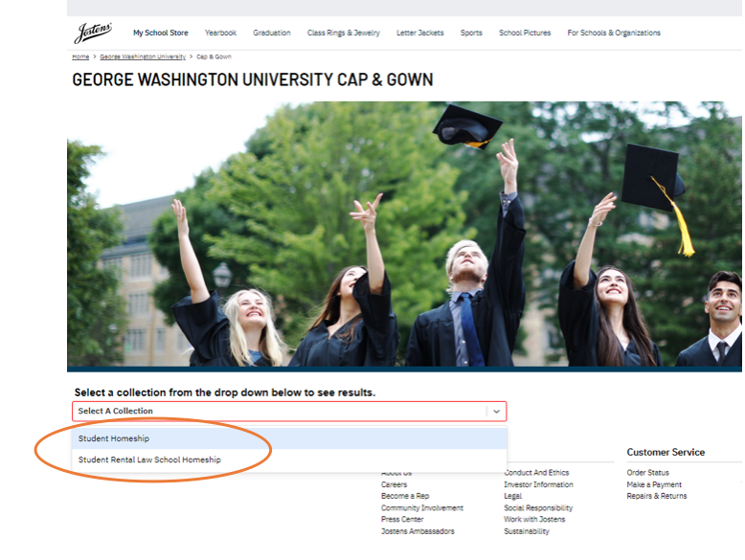Choose Student Homeship option
The height and width of the screenshot is (560, 745).
point(289,438)
